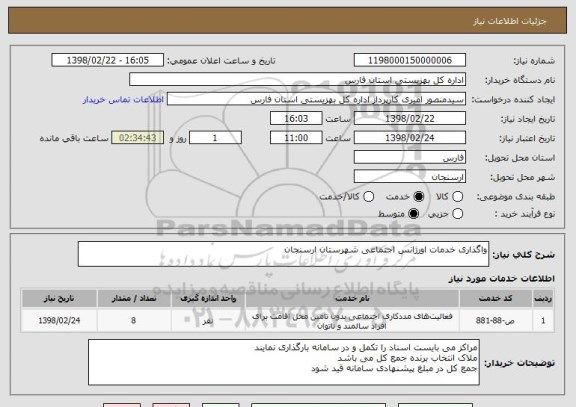Click quantity cell 8

point(134,321)
